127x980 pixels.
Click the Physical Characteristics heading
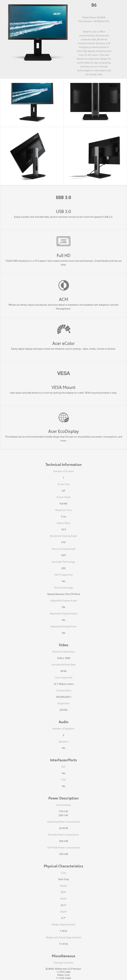63,866
